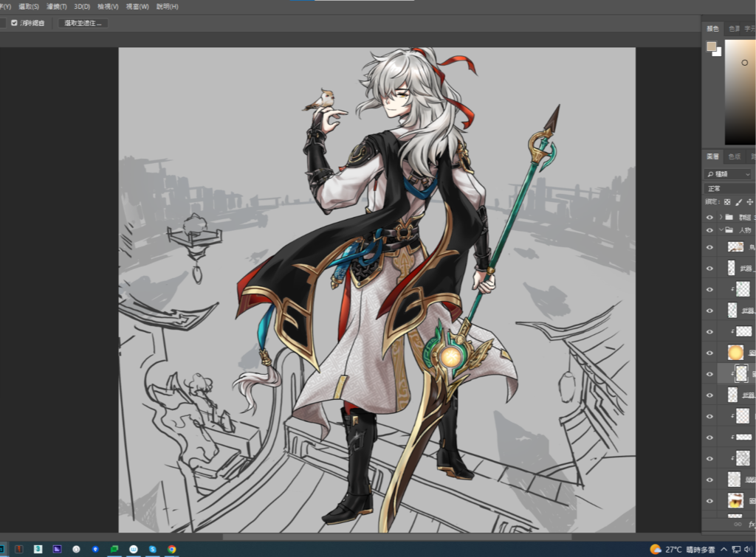Select the yellow eye layer thumbnail
Image resolution: width=756 pixels, height=557 pixels.
(x=736, y=501)
